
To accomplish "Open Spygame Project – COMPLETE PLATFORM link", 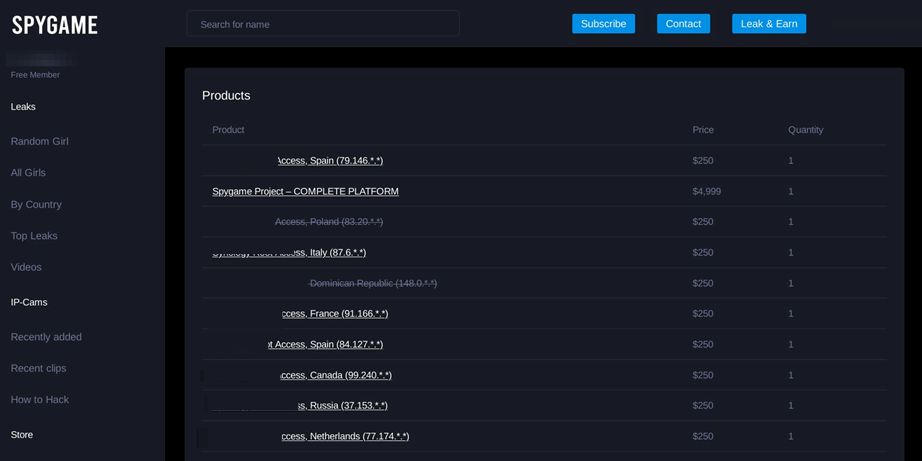I will [305, 191].
